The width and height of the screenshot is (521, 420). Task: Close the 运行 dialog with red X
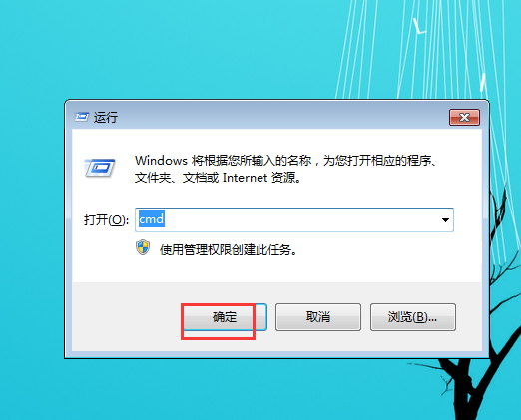pyautogui.click(x=464, y=117)
